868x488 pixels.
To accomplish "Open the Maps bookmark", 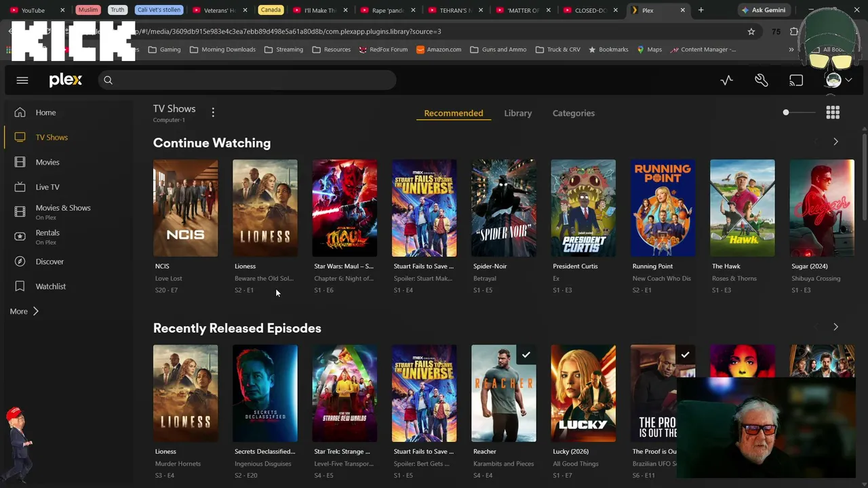I will click(650, 49).
